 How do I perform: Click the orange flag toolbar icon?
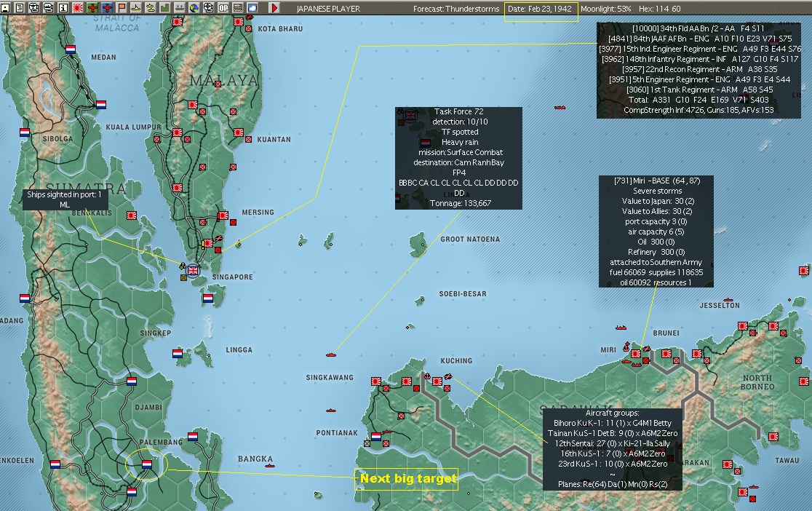(122, 8)
